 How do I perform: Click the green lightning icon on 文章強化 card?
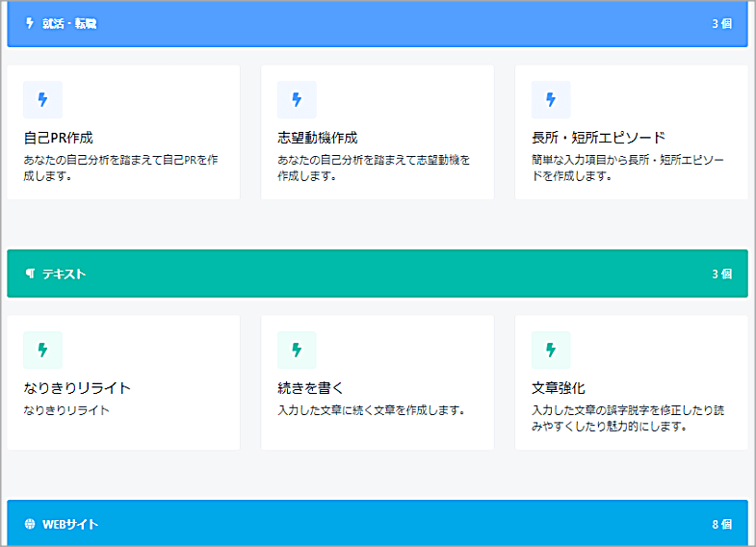551,350
